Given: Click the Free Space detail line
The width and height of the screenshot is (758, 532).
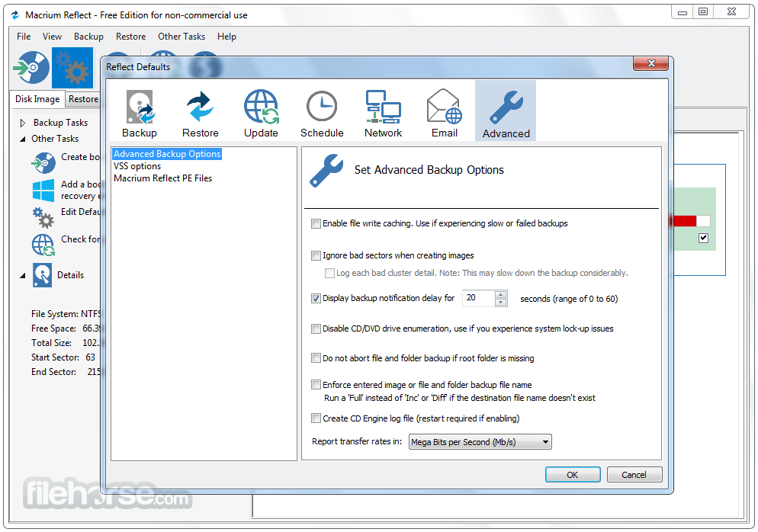Looking at the screenshot, I should coord(66,328).
